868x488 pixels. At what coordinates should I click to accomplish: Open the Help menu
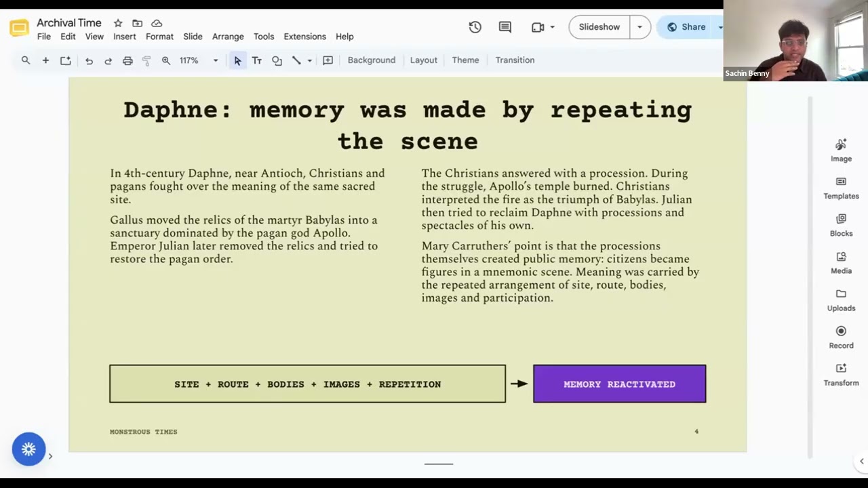(344, 37)
